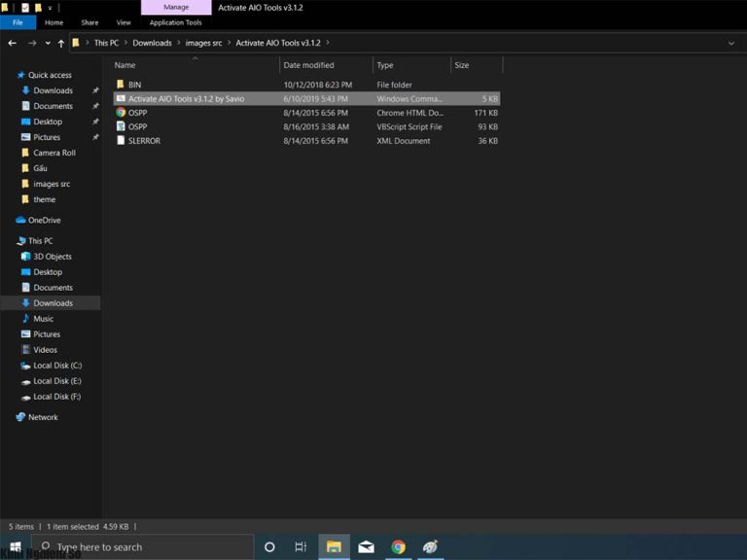Click the Task View taskbar icon
Viewport: 747px width, 560px height.
301,546
